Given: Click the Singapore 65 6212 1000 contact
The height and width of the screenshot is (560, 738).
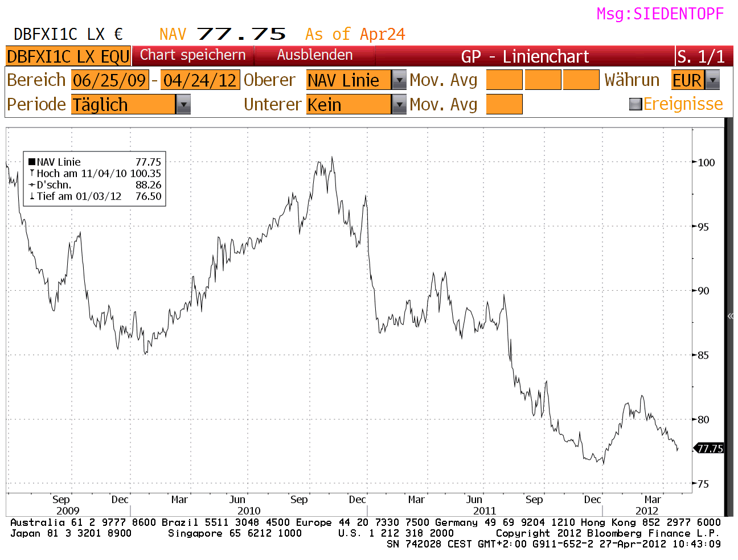Looking at the screenshot, I should [235, 533].
